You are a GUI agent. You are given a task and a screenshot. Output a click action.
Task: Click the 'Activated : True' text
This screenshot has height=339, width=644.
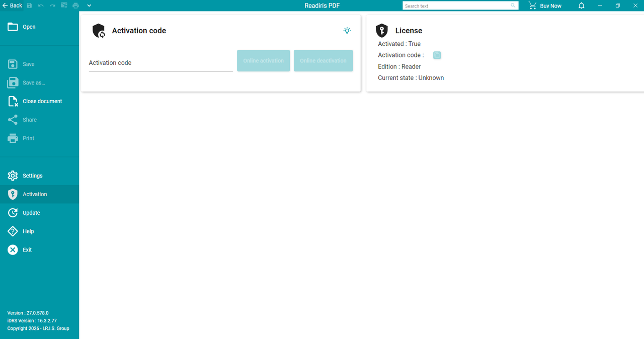399,44
